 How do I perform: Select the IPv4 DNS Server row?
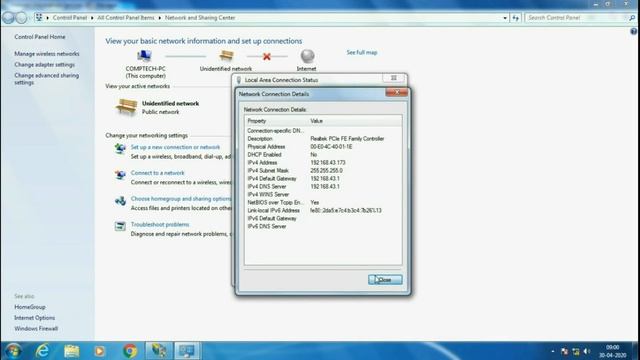(x=323, y=187)
